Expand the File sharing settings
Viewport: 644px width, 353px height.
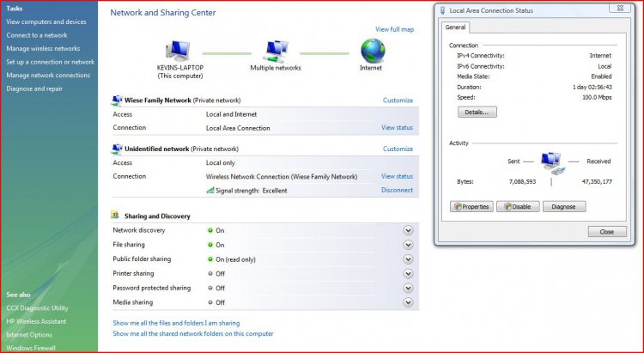click(x=408, y=245)
